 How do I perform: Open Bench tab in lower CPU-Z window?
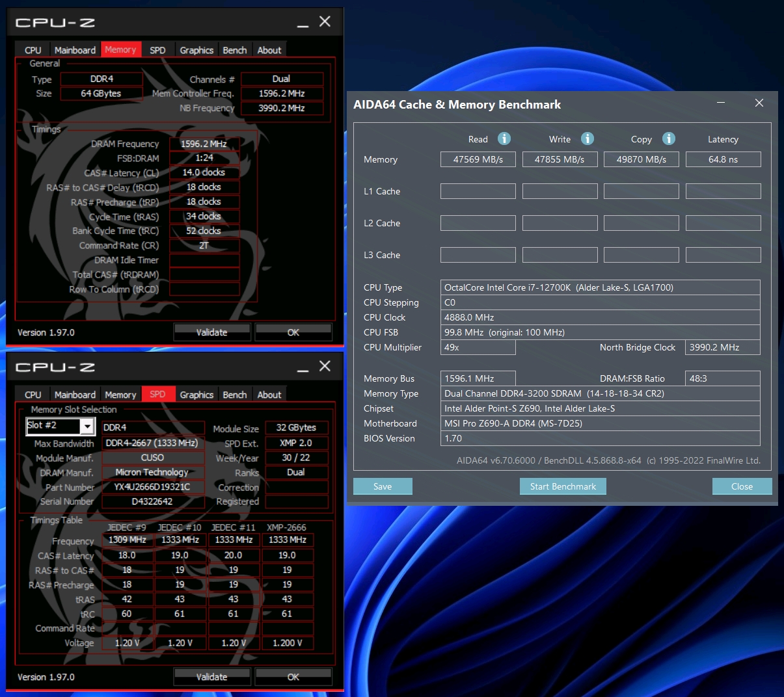tap(234, 395)
